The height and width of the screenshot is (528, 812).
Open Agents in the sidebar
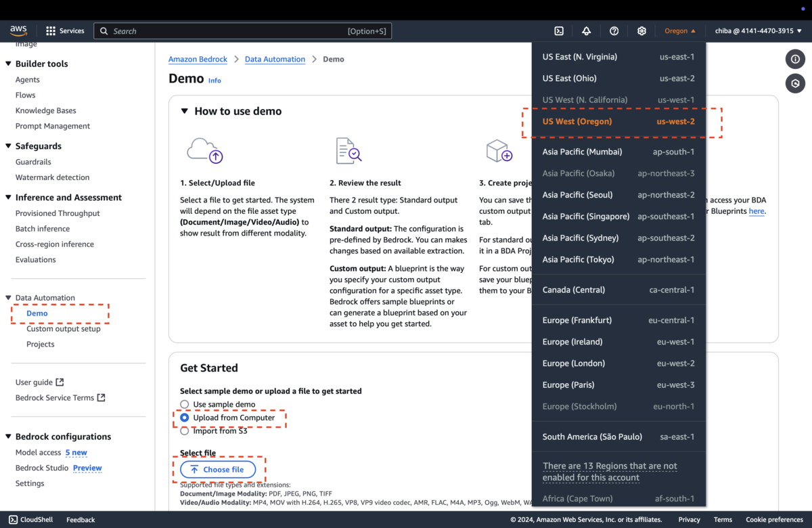coord(28,80)
